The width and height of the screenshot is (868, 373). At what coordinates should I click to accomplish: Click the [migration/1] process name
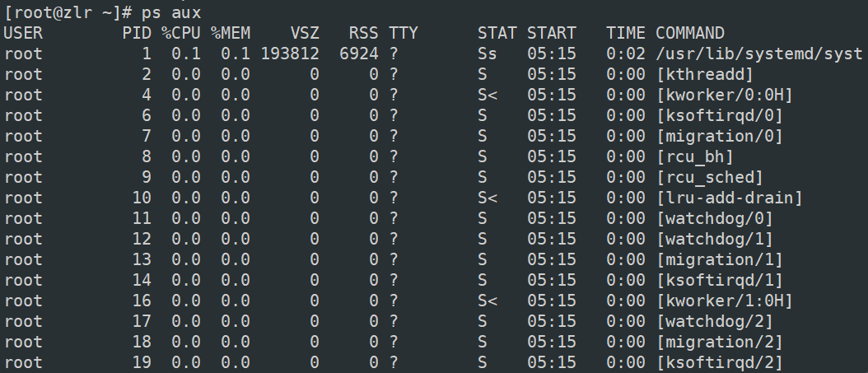coord(720,259)
